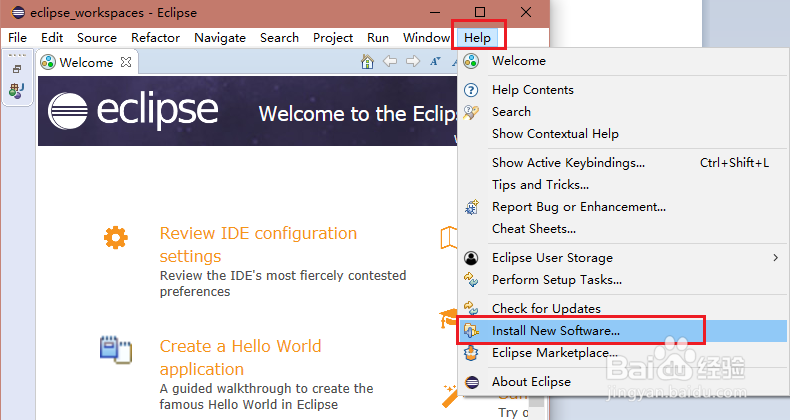Select the Welcome editor tab
This screenshot has width=790, height=420.
click(x=88, y=62)
